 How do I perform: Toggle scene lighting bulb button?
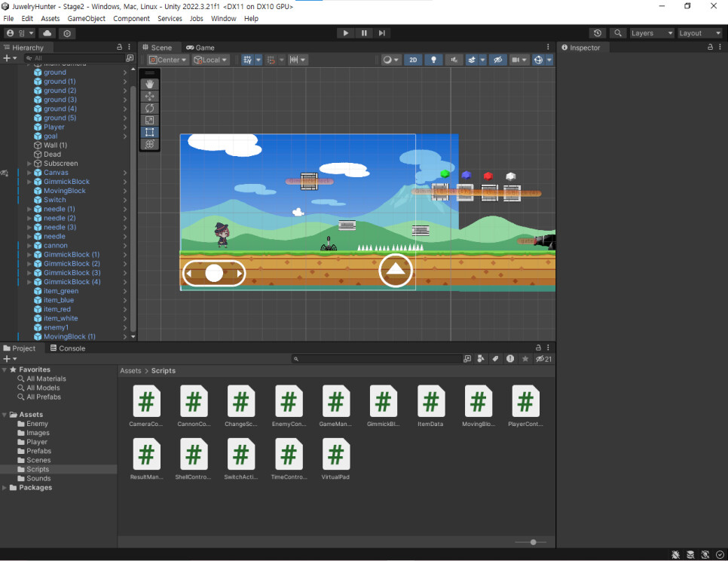[433, 60]
